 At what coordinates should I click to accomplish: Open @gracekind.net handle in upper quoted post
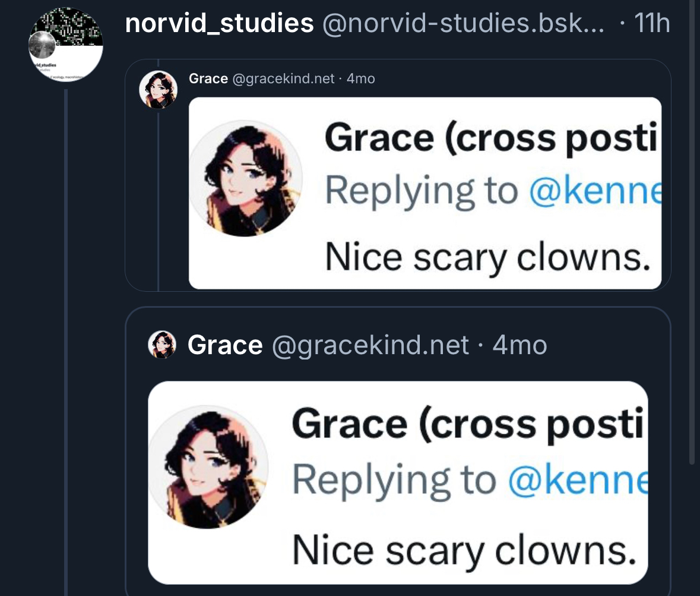coord(283,78)
